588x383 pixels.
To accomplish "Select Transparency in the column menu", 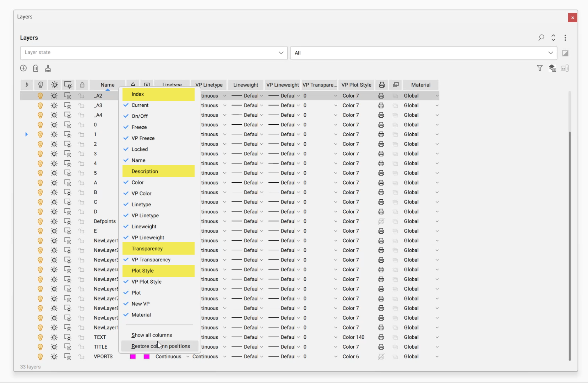I will point(158,249).
